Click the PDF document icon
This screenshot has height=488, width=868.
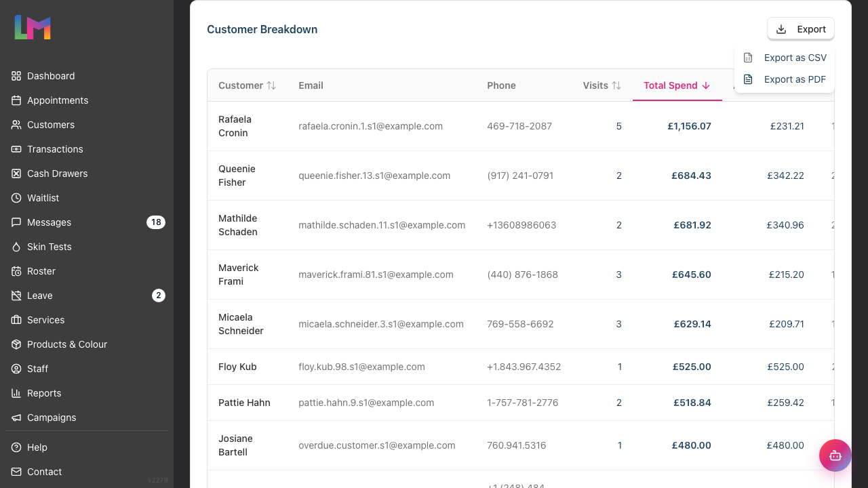[748, 79]
